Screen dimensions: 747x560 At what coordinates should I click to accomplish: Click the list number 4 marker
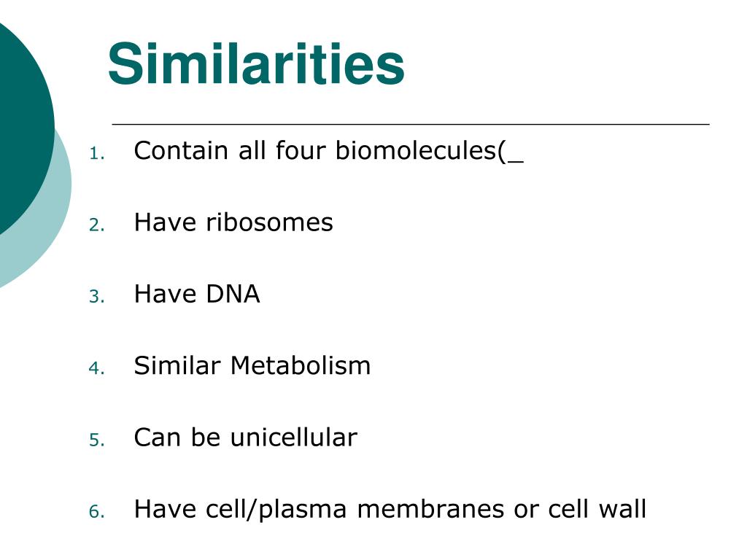click(97, 368)
